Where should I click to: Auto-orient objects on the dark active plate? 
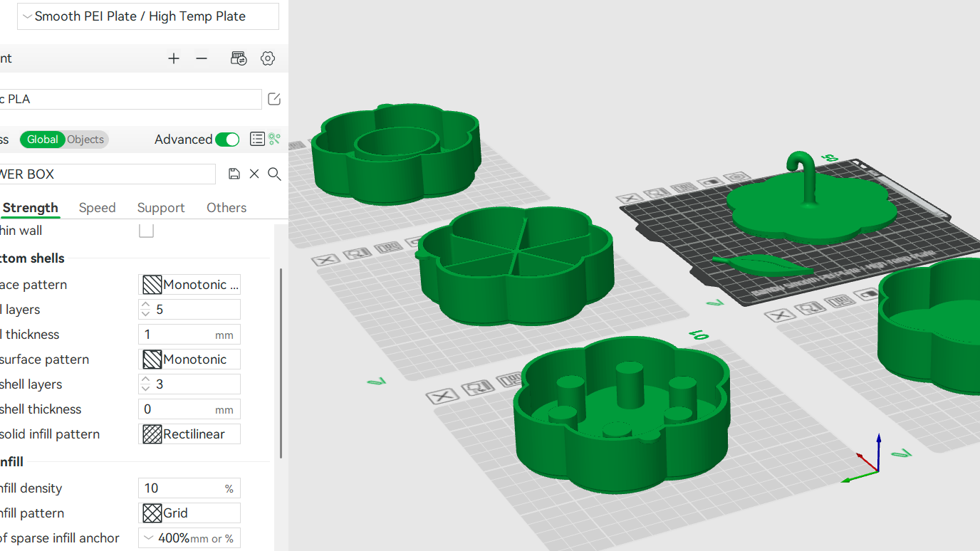point(656,193)
